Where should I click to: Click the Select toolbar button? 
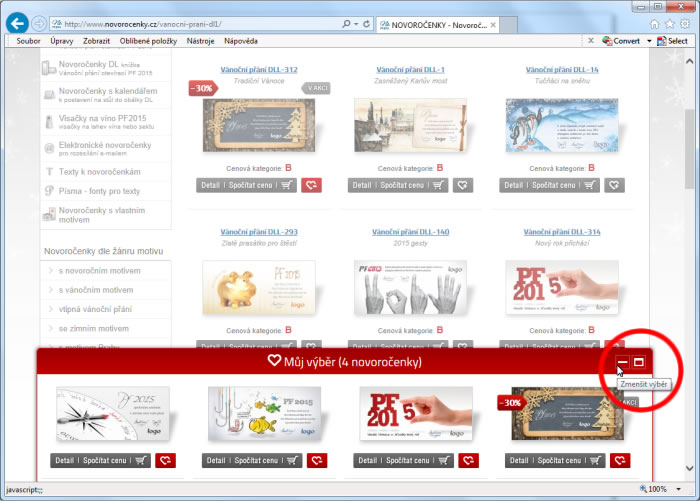pos(672,41)
